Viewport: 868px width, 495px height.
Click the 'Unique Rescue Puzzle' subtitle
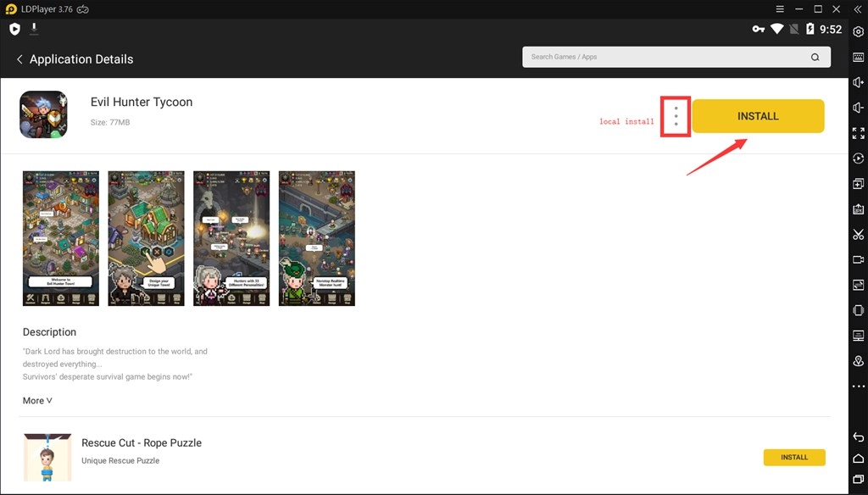pos(120,460)
